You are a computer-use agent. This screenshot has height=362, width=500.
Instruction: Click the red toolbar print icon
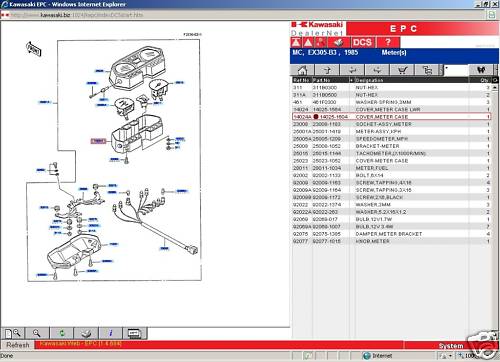338,42
